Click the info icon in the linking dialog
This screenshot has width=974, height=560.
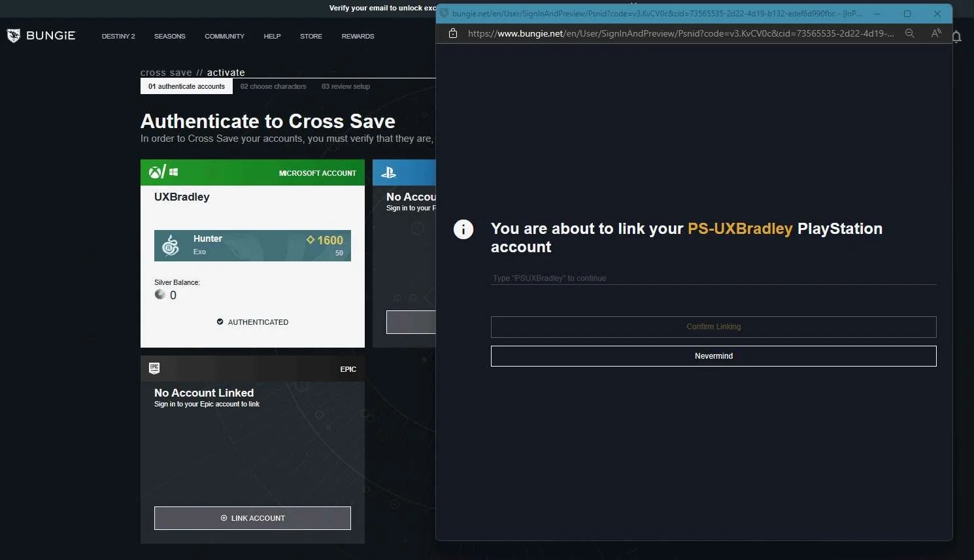click(463, 229)
